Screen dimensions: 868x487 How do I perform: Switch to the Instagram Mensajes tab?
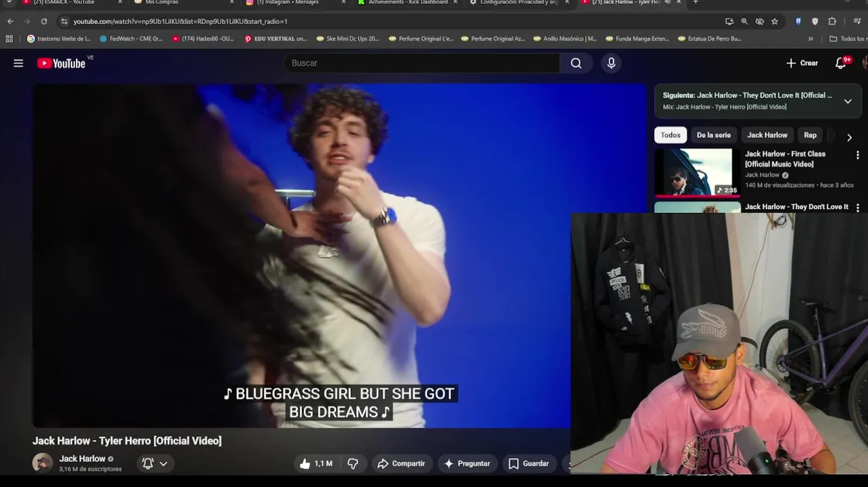[x=296, y=3]
